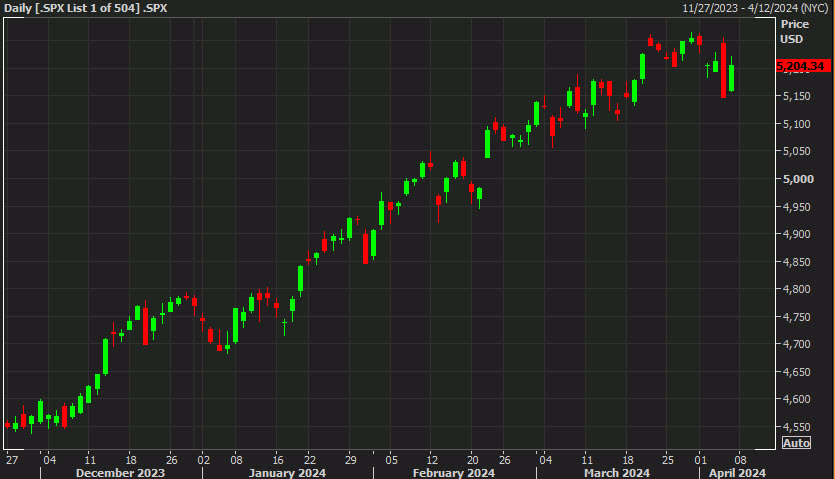
Task: Click the date range 11/27/2023 - 4/12/2024 (NYC)
Action: [x=755, y=8]
